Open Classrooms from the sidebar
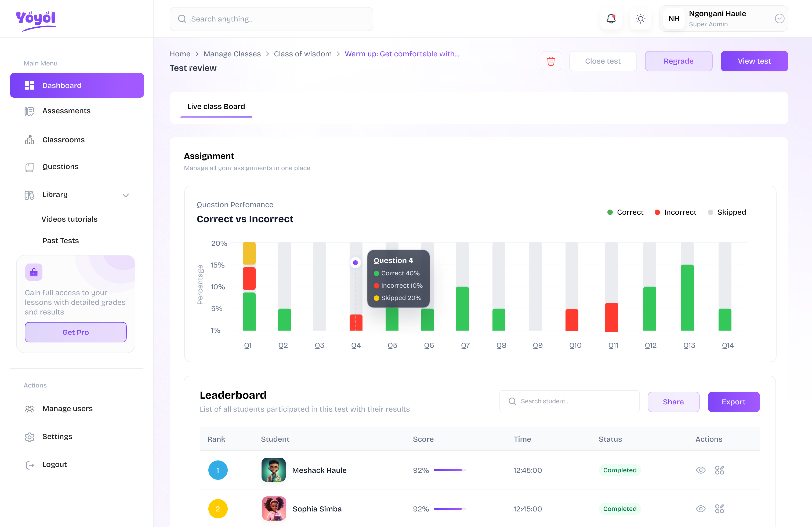Image resolution: width=812 pixels, height=527 pixels. 63,140
